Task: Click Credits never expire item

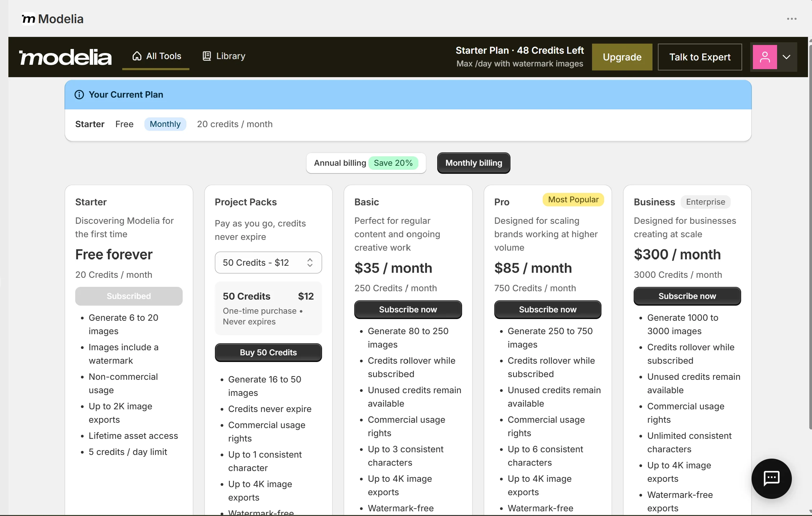Action: click(269, 409)
